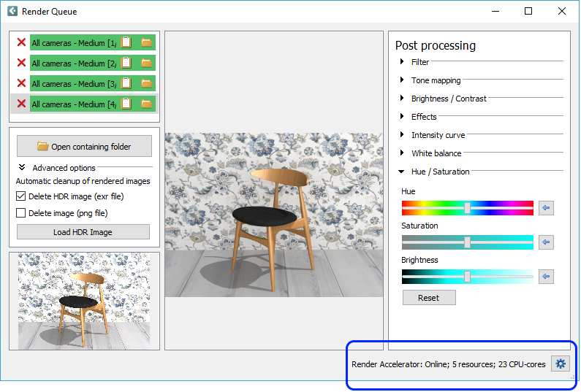Maximize the Render Queue window

click(528, 11)
